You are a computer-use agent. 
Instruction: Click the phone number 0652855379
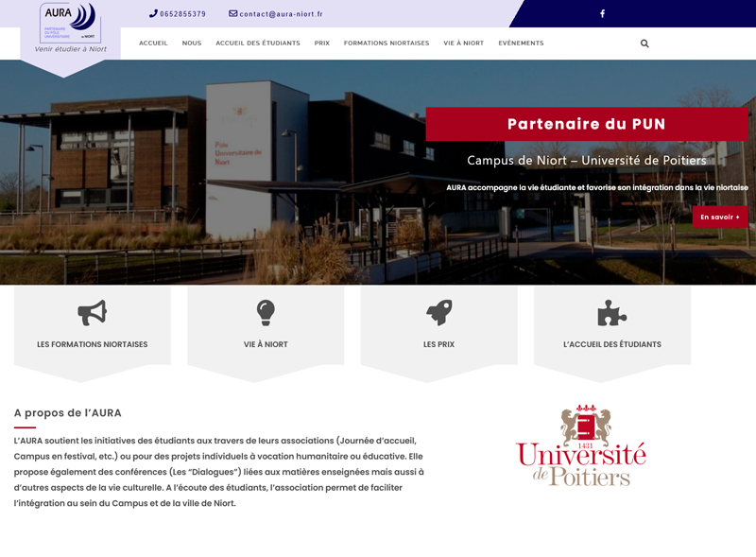point(182,14)
